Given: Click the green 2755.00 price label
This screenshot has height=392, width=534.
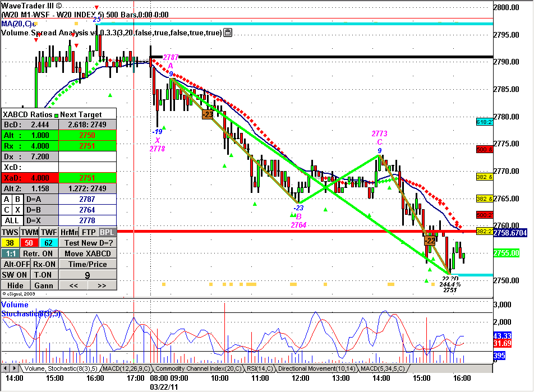Looking at the screenshot, I should 506,253.
